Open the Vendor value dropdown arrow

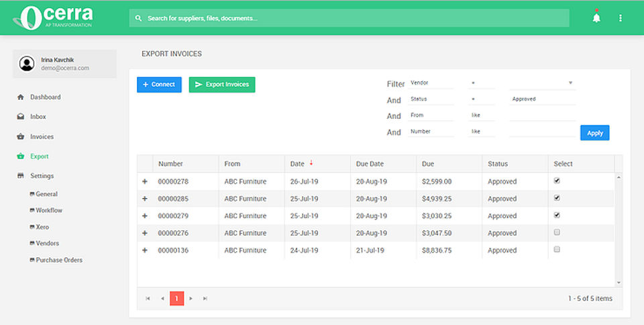pyautogui.click(x=570, y=83)
